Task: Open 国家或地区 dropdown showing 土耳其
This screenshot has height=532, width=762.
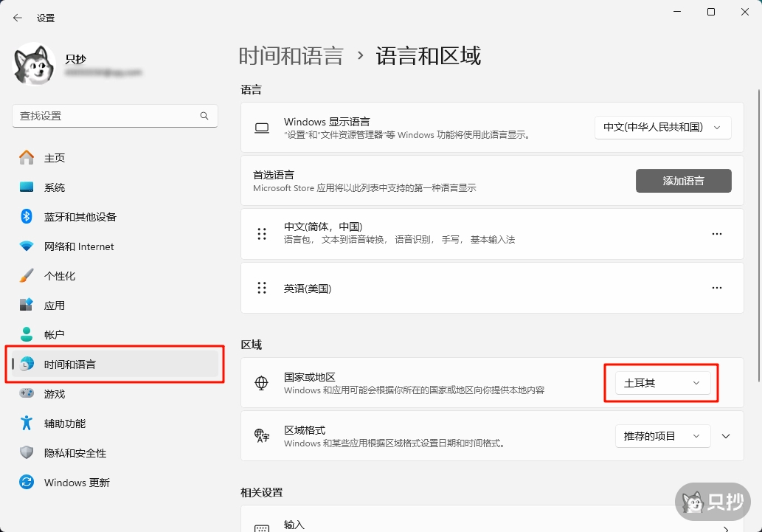Action: [662, 383]
